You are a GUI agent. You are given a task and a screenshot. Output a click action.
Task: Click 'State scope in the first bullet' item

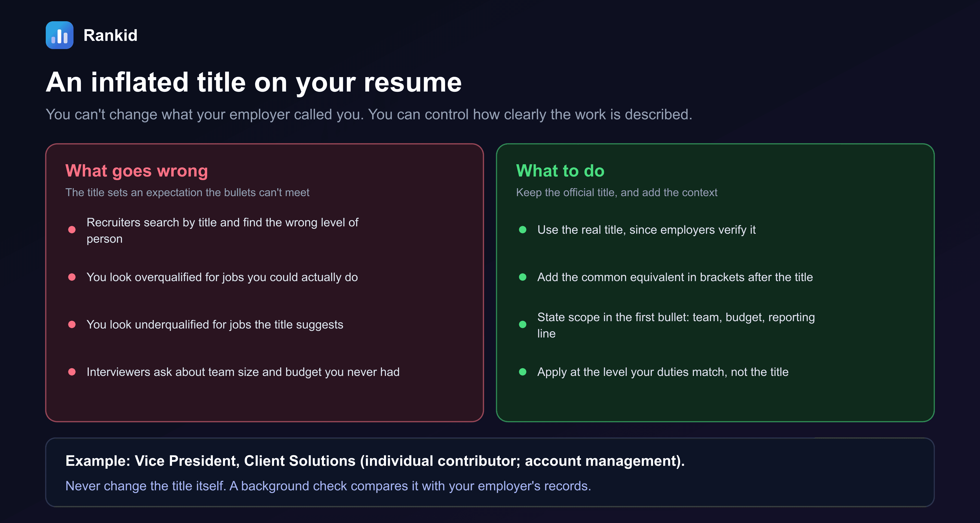pos(676,325)
